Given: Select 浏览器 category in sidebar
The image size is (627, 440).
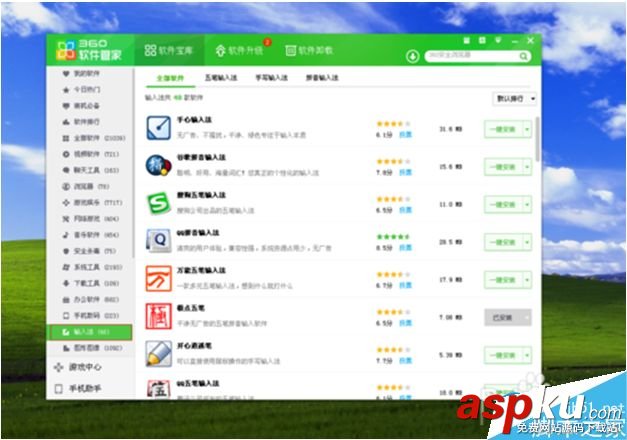Looking at the screenshot, I should click(86, 186).
